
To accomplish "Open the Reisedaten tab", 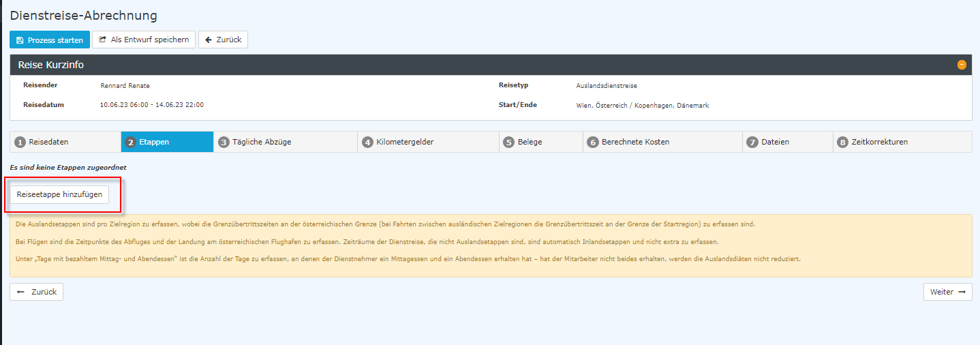I will tap(65, 142).
